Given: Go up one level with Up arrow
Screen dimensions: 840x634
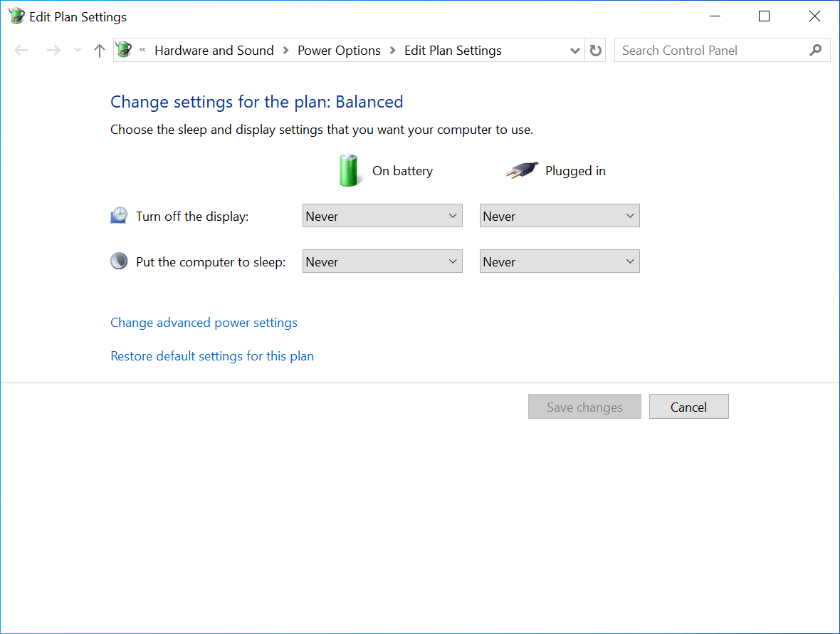Looking at the screenshot, I should (100, 51).
